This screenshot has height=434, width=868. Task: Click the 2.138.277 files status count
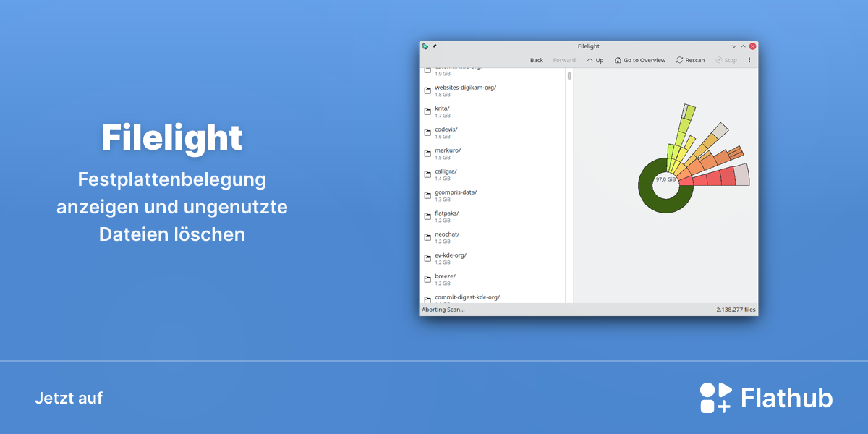click(x=736, y=310)
